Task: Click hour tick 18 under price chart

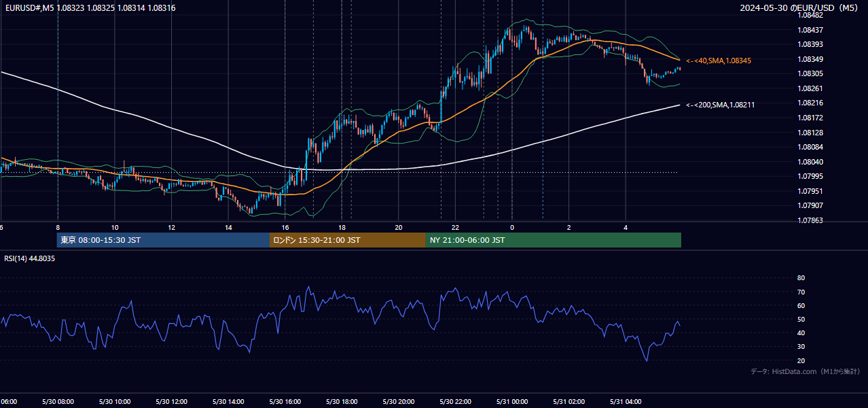Action: pyautogui.click(x=342, y=227)
